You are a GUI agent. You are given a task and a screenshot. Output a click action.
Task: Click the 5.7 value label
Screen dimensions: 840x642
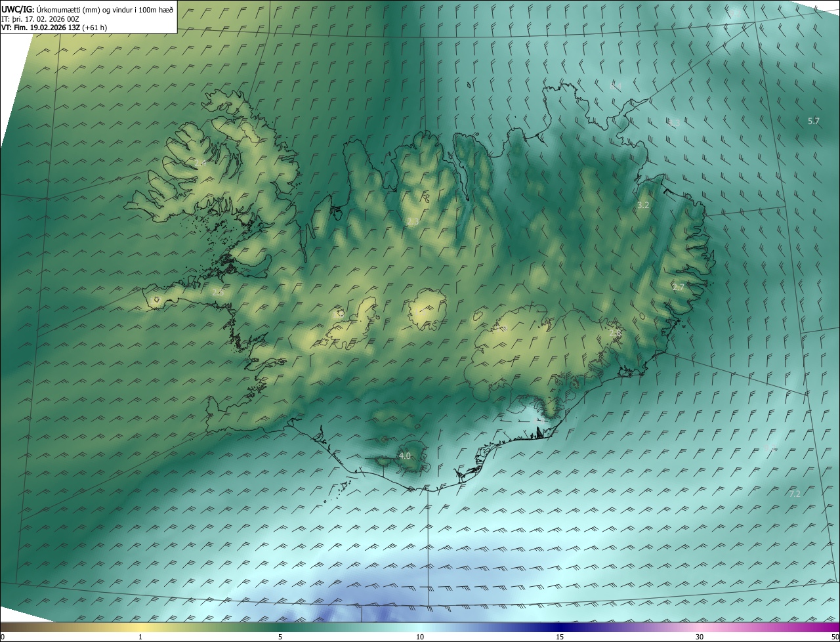(814, 121)
